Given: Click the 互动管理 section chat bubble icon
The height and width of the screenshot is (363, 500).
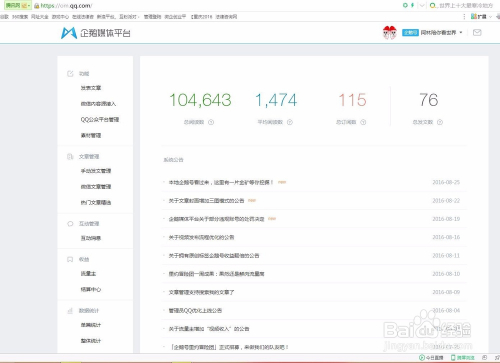Looking at the screenshot, I should click(x=70, y=224).
